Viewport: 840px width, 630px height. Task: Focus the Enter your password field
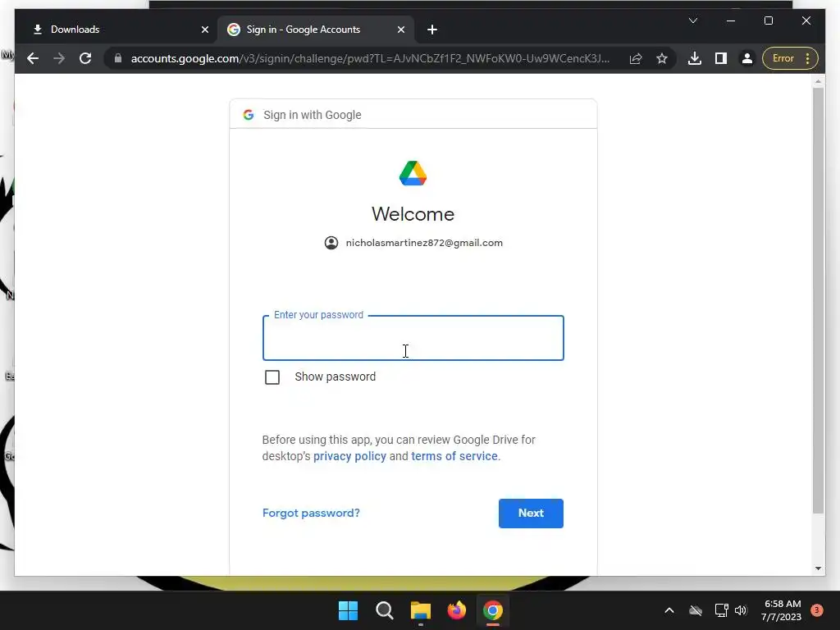pyautogui.click(x=413, y=338)
